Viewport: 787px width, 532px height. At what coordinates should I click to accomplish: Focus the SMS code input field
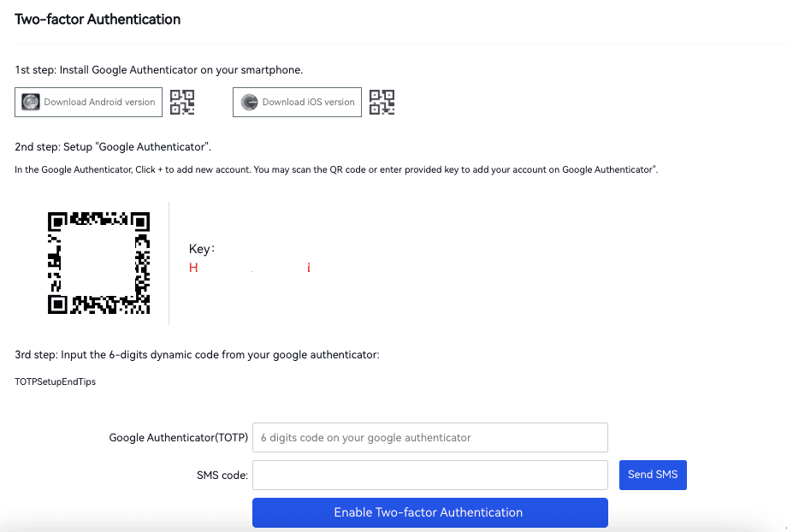coord(429,475)
